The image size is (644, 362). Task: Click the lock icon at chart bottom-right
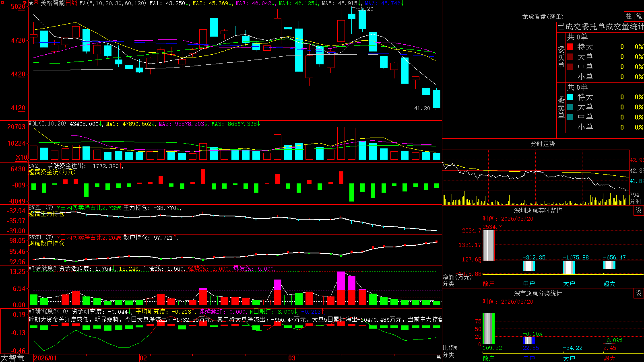pyautogui.click(x=438, y=357)
